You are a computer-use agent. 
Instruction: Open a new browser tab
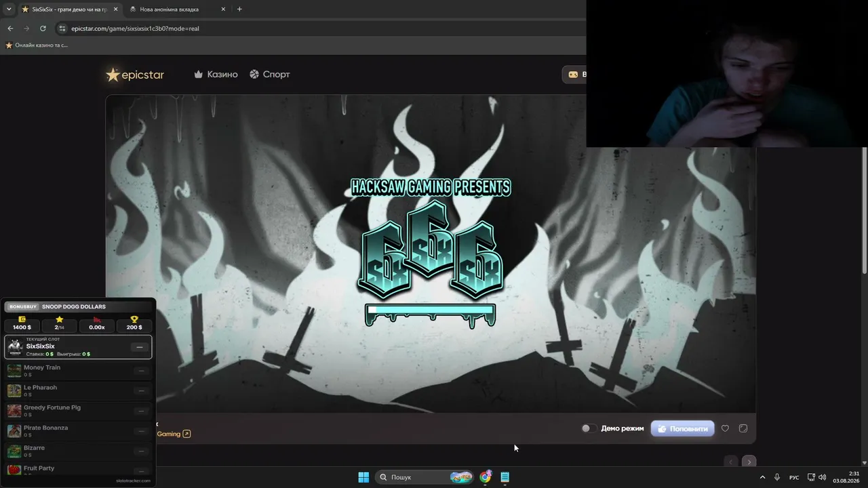tap(239, 9)
